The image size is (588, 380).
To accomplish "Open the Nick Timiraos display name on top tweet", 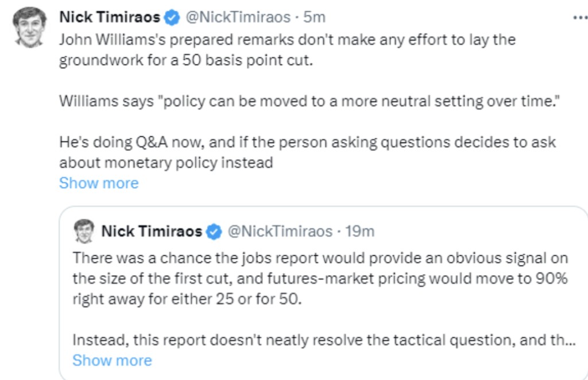I will pyautogui.click(x=109, y=18).
